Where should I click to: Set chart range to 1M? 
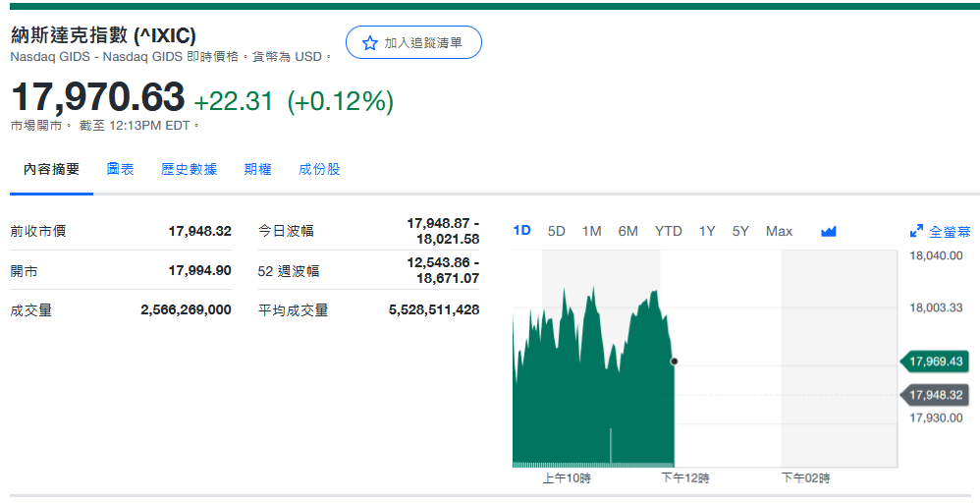click(x=591, y=231)
